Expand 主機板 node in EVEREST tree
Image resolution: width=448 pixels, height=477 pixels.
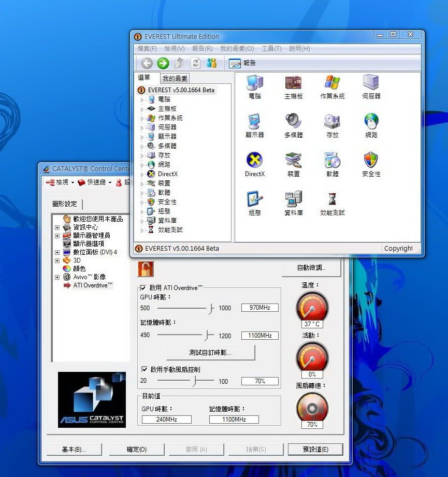click(142, 109)
